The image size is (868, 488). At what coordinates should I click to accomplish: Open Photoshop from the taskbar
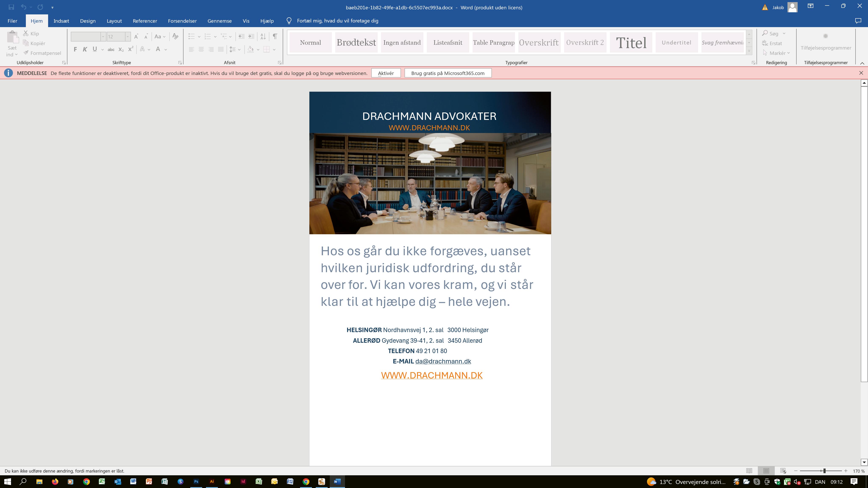click(196, 482)
